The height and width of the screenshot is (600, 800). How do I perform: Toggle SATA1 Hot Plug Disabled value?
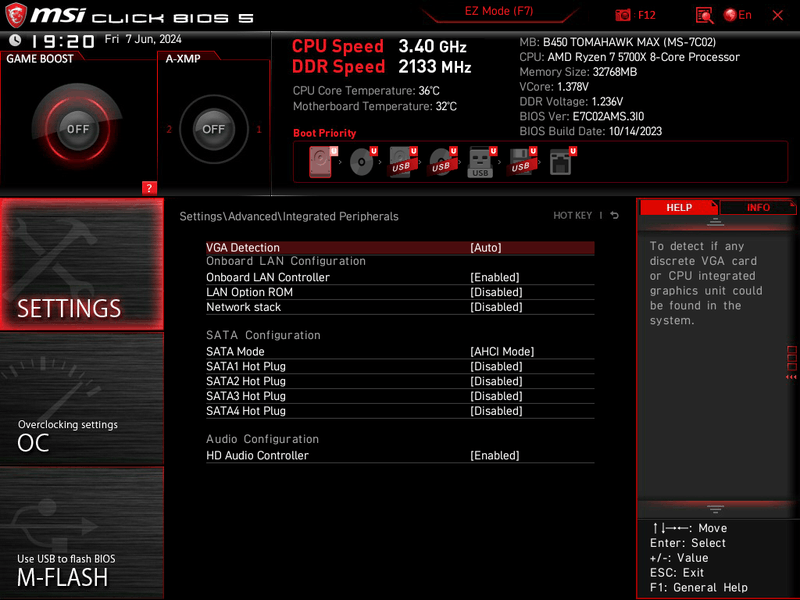[x=496, y=366]
